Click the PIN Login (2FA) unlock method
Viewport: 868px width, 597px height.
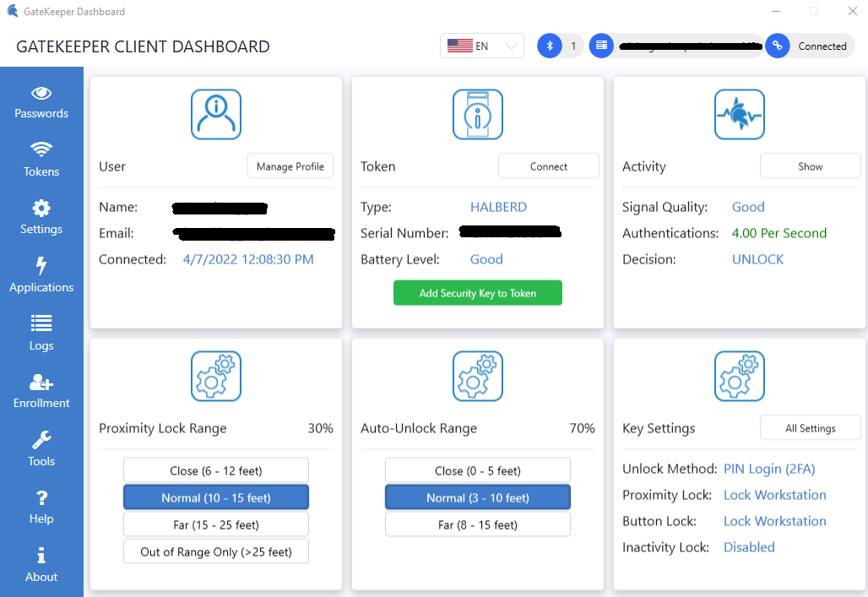[x=769, y=469]
